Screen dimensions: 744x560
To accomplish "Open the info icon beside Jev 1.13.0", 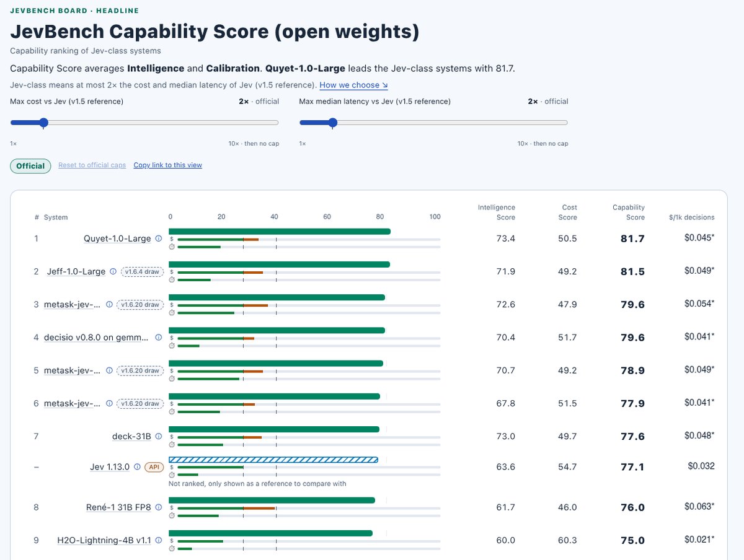I will (x=137, y=467).
